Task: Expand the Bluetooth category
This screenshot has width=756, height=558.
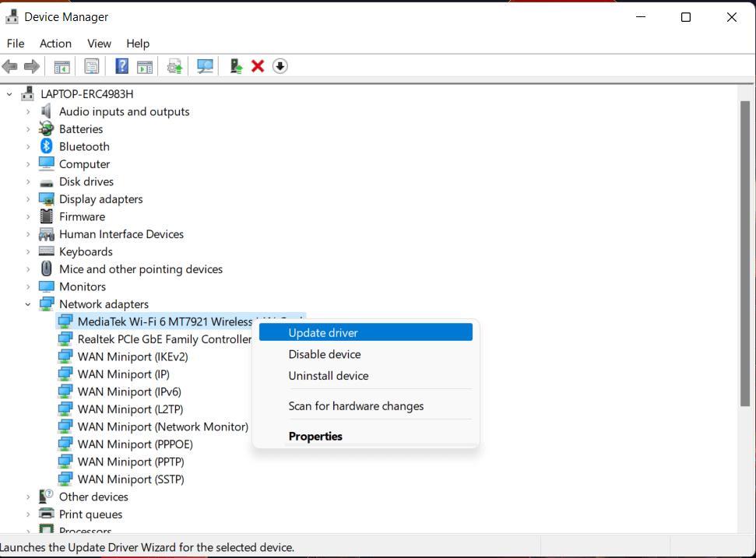Action: (x=28, y=146)
